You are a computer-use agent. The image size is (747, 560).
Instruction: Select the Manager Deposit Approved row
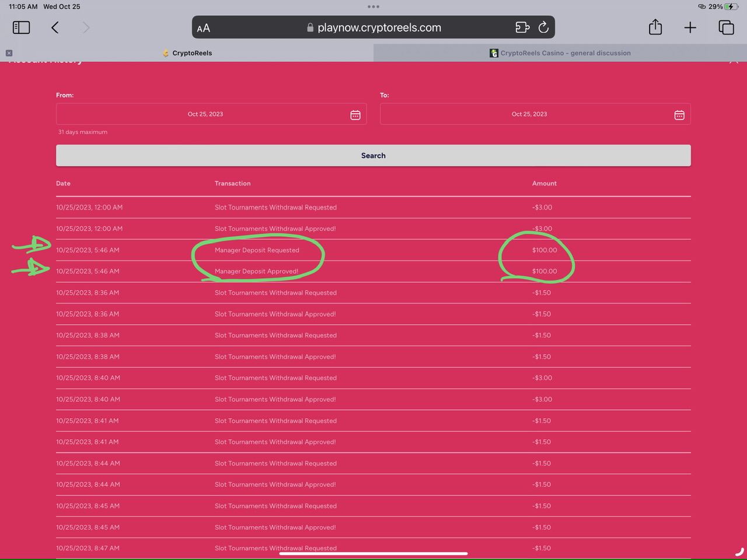point(256,271)
